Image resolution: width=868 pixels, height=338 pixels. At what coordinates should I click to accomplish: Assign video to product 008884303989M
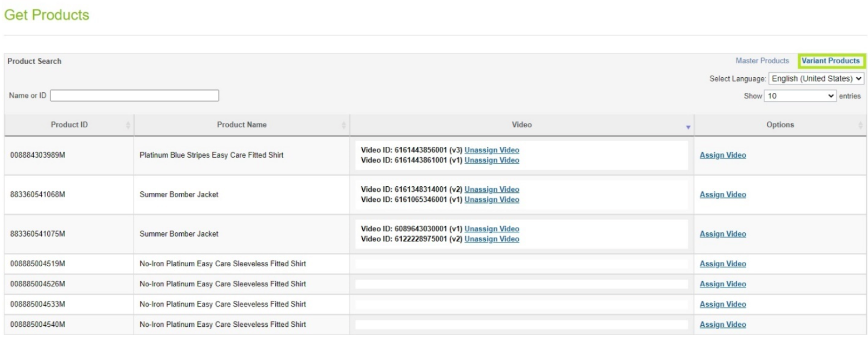tap(722, 155)
